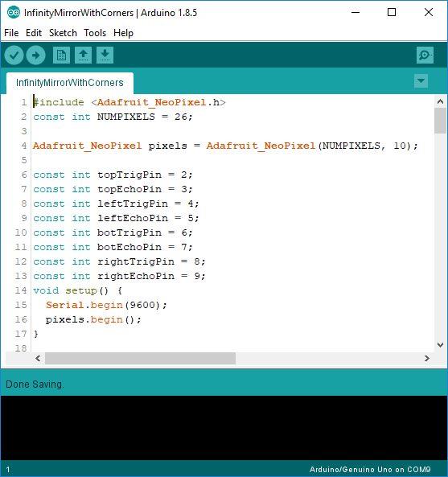Save the sketch with the Save icon
The image size is (448, 477).
[x=105, y=55]
